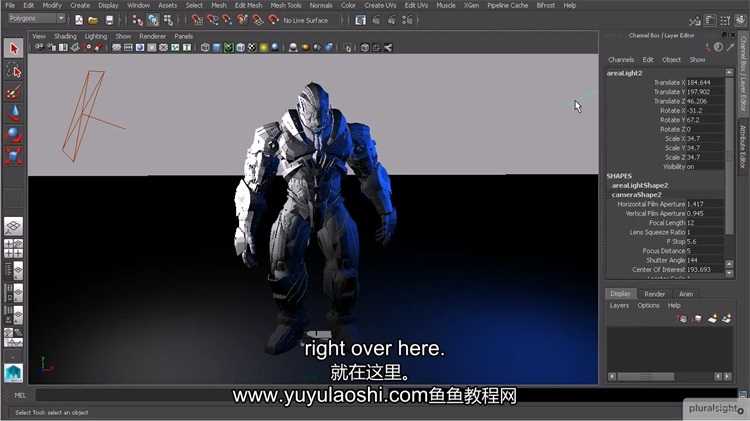Switch to four view layout
The width and height of the screenshot is (750, 421).
tap(13, 249)
